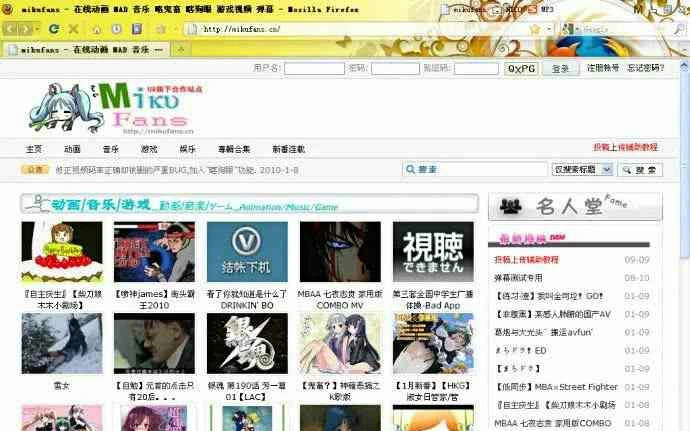Open the History clock icon in toolbar
The width and height of the screenshot is (690, 431).
click(117, 29)
